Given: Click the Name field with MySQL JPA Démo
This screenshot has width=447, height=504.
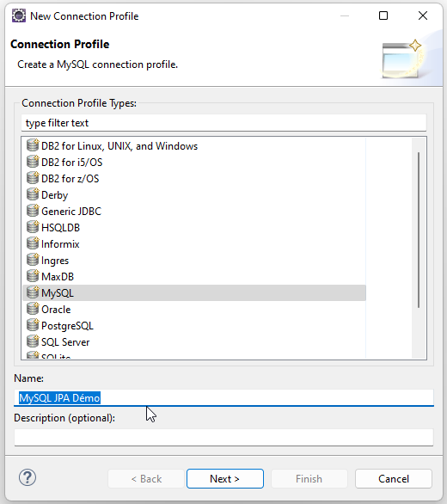Looking at the screenshot, I should 224,398.
